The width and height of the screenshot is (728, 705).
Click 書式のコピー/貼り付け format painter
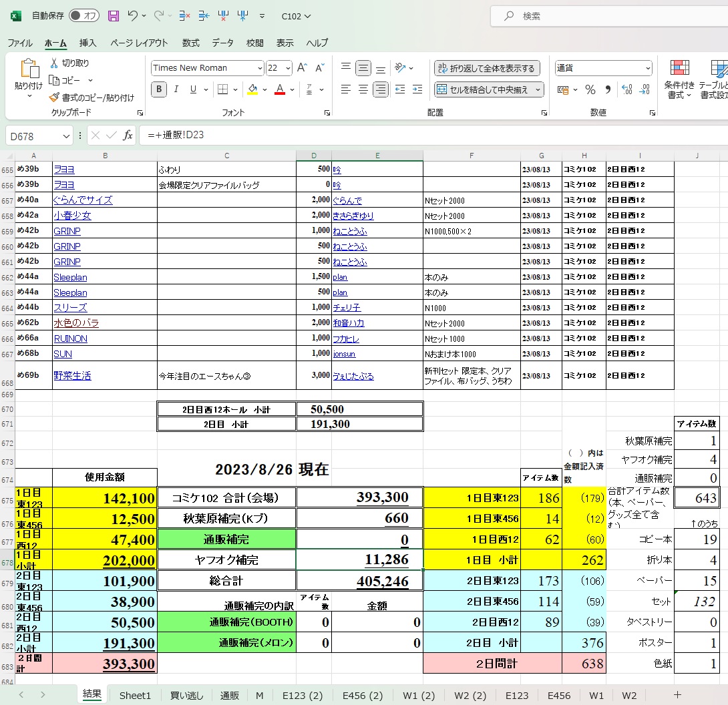tap(92, 97)
